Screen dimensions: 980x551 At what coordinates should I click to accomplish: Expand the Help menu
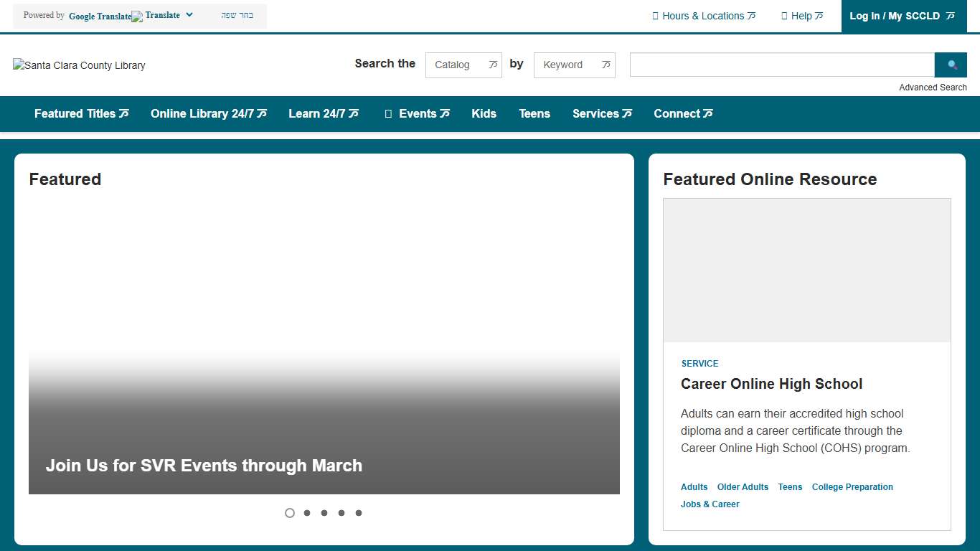(x=801, y=16)
